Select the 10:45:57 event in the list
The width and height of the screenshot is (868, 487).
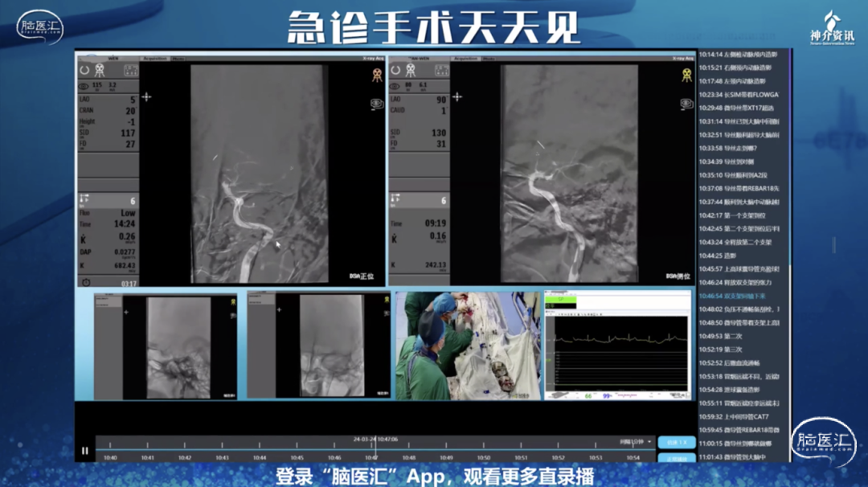click(739, 269)
